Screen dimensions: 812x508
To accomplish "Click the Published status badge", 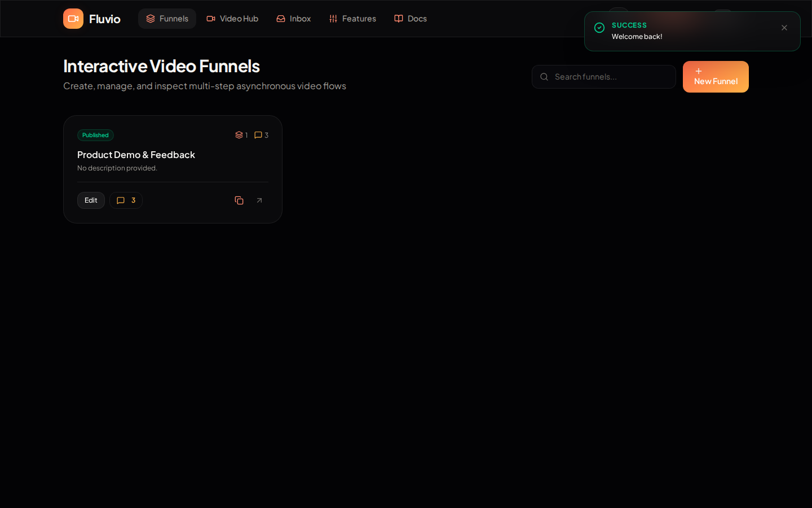I will coord(95,135).
